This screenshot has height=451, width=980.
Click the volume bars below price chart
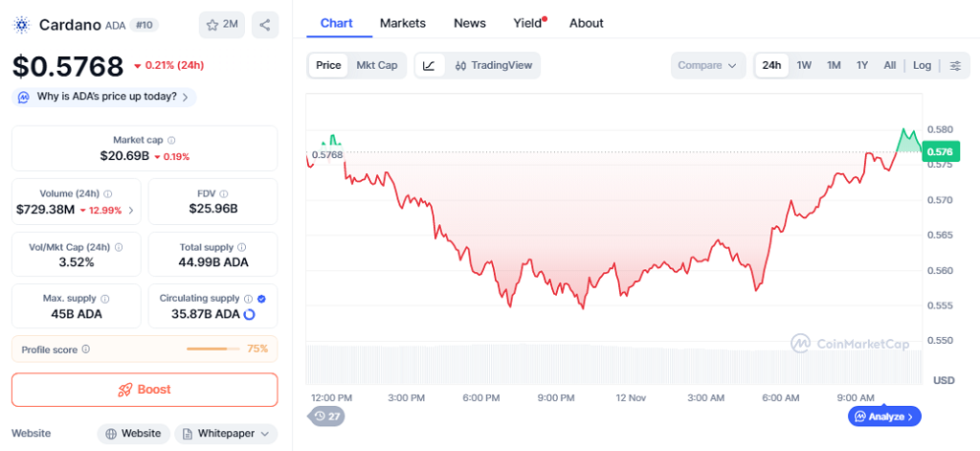(613, 364)
